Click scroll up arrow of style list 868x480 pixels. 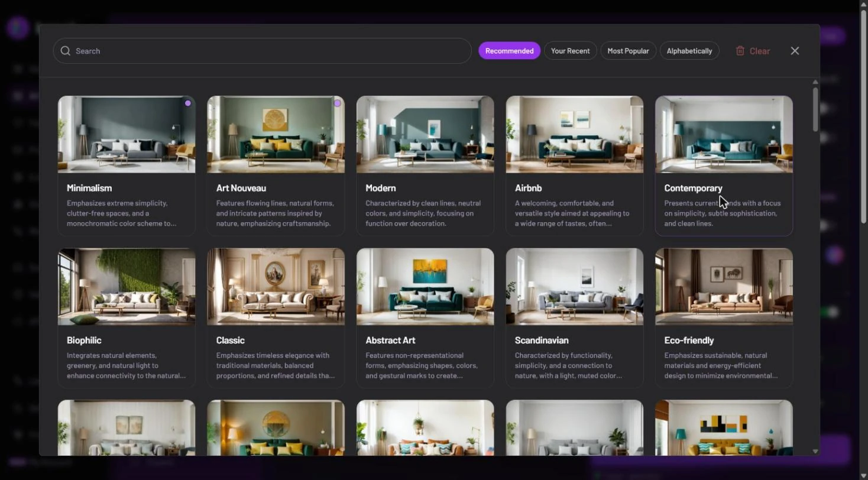tap(815, 82)
